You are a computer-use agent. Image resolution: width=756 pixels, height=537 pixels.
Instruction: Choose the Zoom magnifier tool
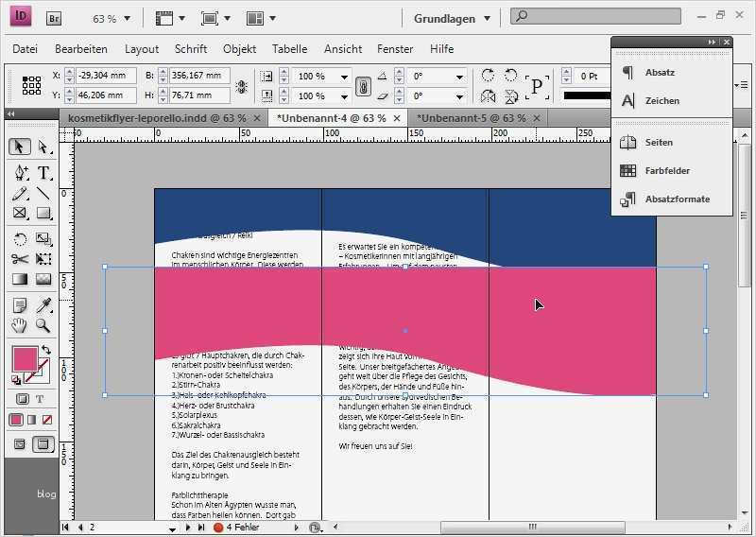pyautogui.click(x=43, y=325)
